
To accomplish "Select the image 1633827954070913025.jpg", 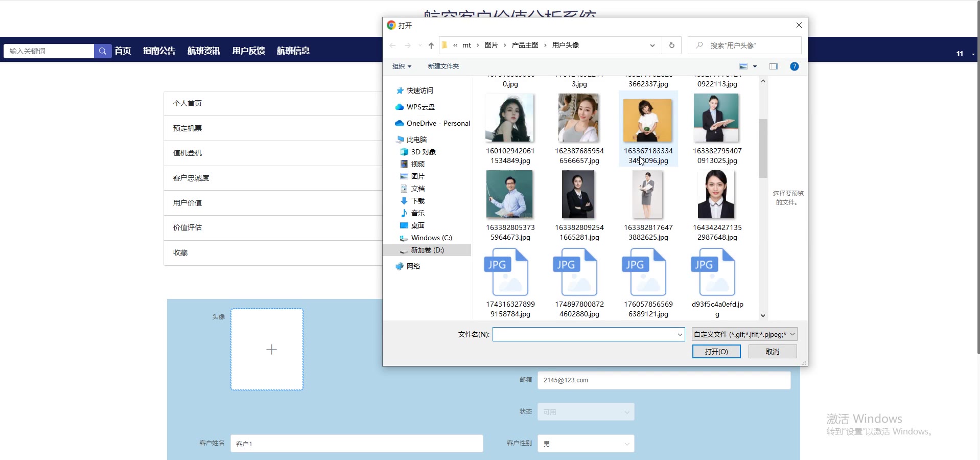I will click(717, 129).
